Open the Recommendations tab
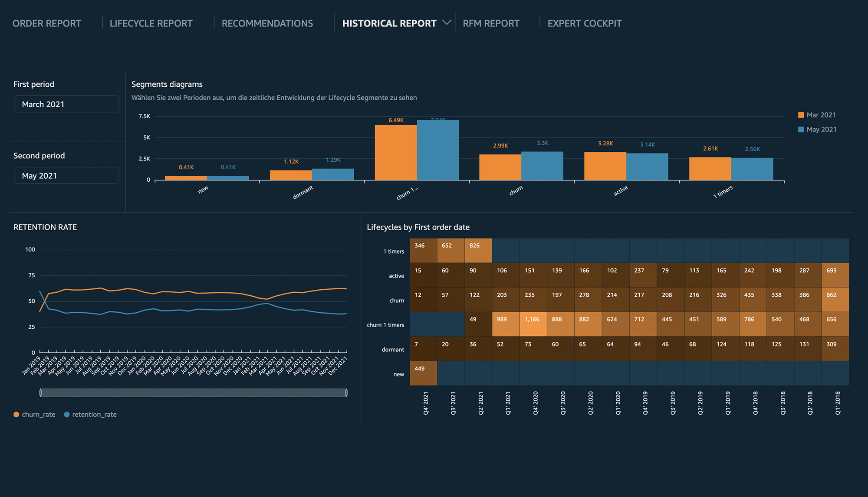The image size is (868, 497). coord(267,23)
